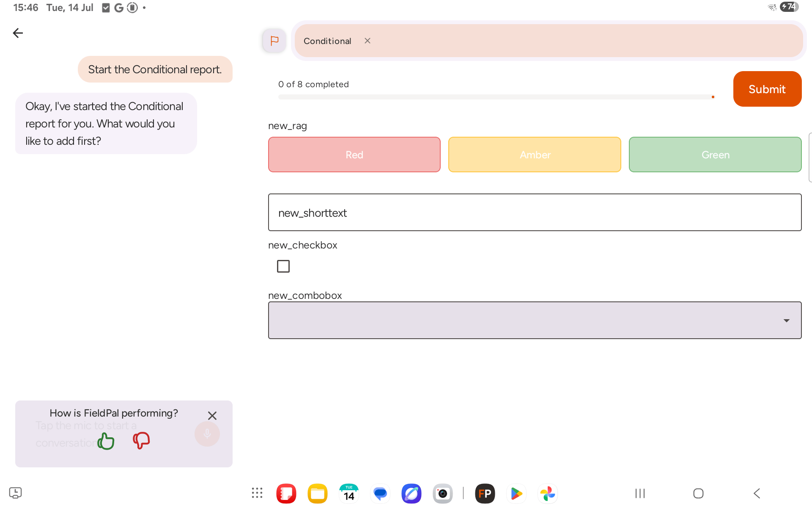This screenshot has height=508, width=812.
Task: Give thumbs up feedback for FieldPal
Action: pyautogui.click(x=106, y=441)
